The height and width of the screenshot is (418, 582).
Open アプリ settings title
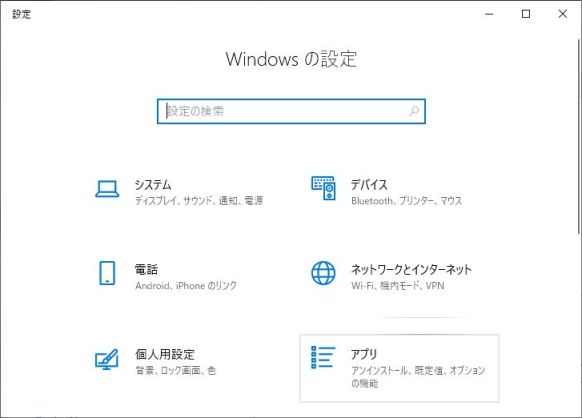point(364,354)
